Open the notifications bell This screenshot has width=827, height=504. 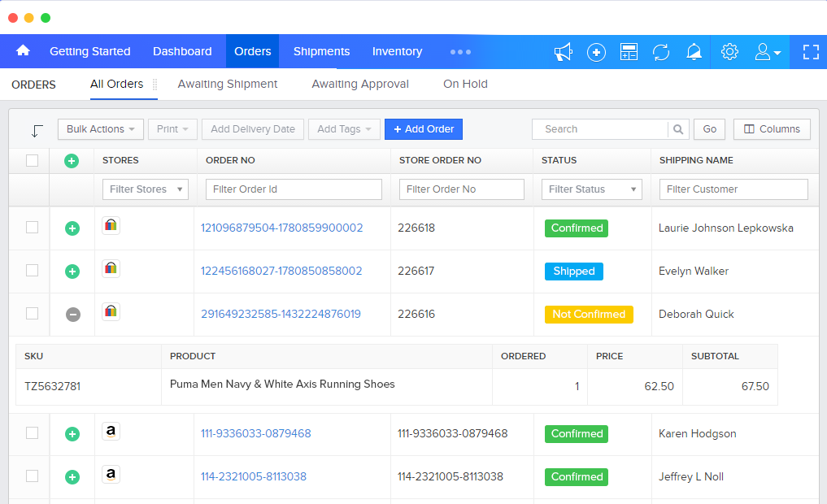coord(694,52)
